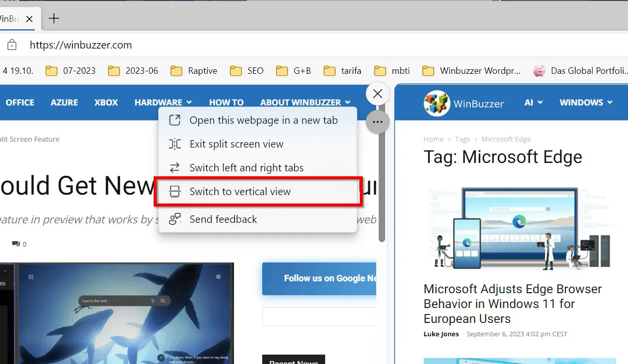Open the AI dropdown menu
The image size is (628, 364).
[x=533, y=103]
